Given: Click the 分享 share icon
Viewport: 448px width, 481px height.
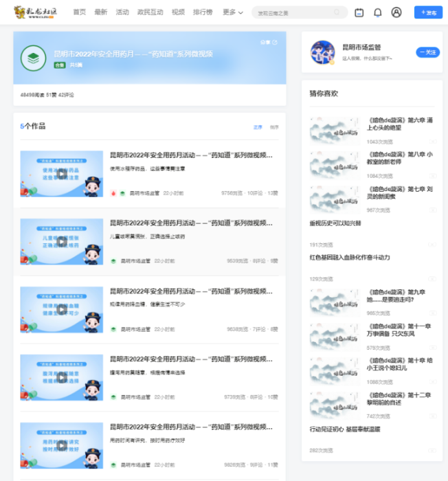Looking at the screenshot, I should point(275,43).
